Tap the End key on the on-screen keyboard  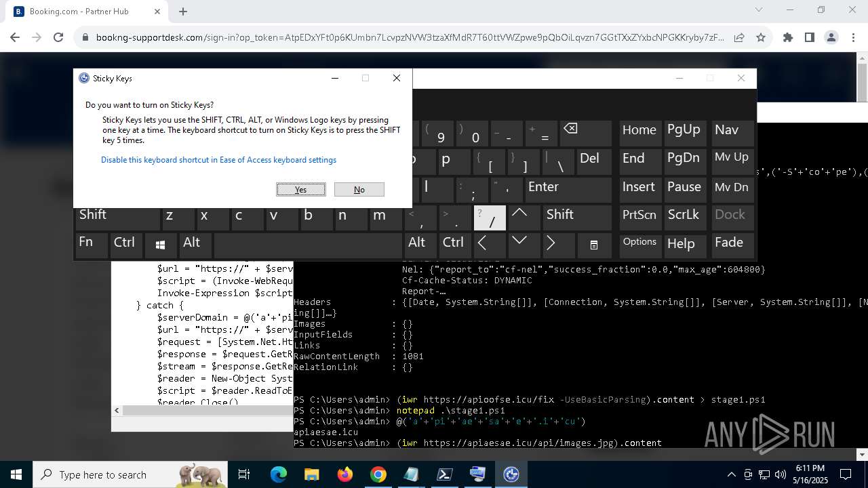(639, 161)
